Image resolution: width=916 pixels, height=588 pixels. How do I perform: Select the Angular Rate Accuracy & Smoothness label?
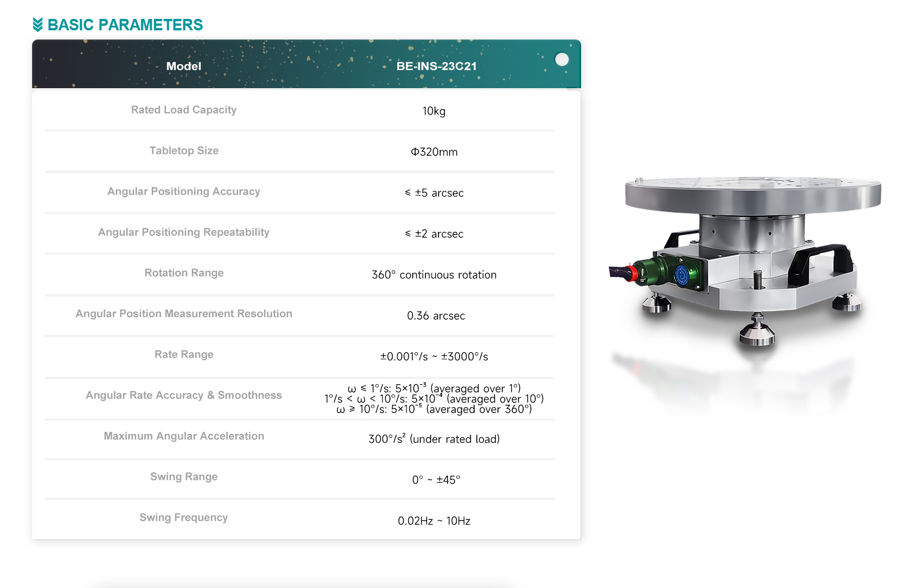coord(184,395)
